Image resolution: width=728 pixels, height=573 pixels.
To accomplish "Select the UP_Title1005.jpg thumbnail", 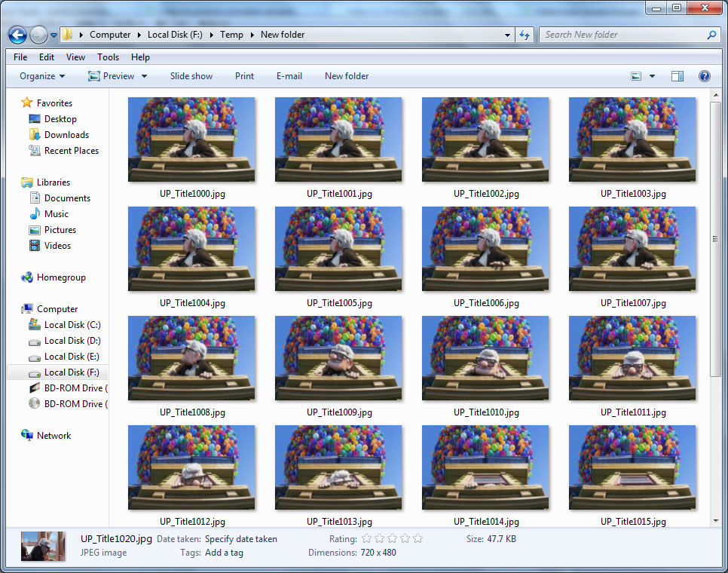I will 338,249.
